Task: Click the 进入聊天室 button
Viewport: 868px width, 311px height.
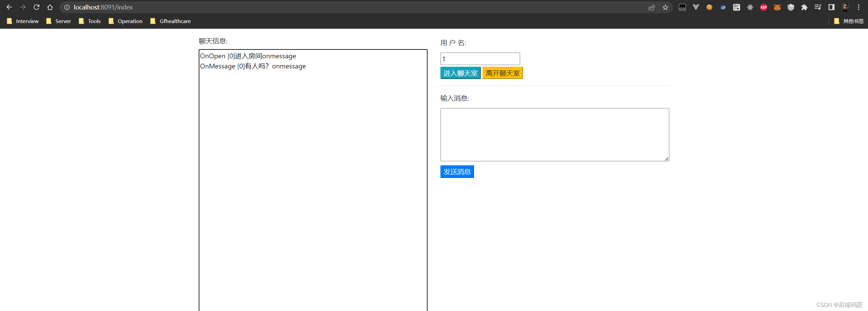Action: tap(460, 73)
